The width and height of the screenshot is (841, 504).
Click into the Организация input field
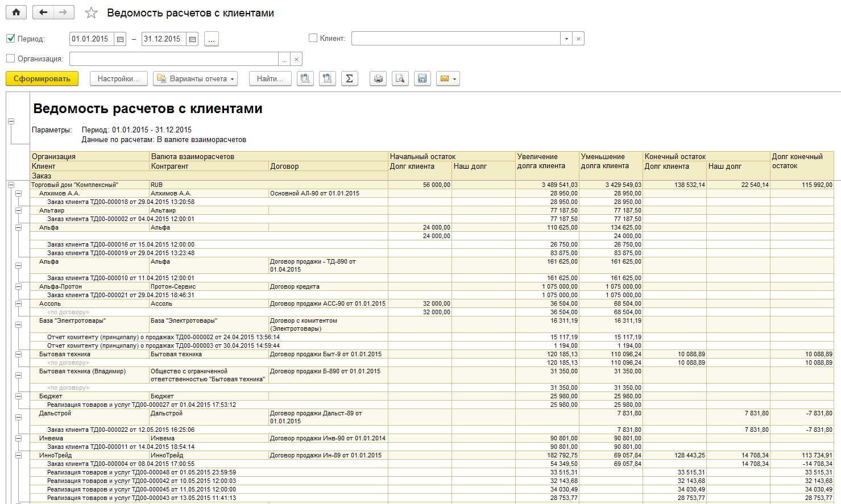(x=174, y=59)
